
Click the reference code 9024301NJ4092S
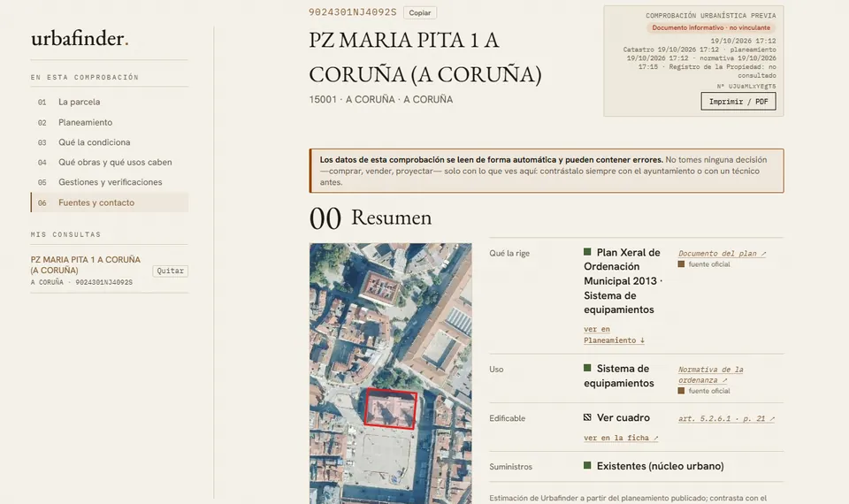click(353, 11)
